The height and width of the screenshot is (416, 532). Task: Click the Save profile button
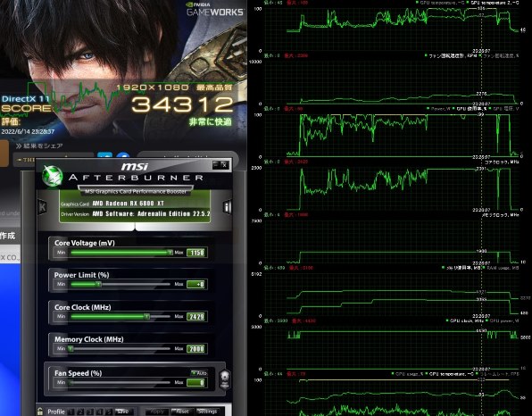(x=123, y=412)
